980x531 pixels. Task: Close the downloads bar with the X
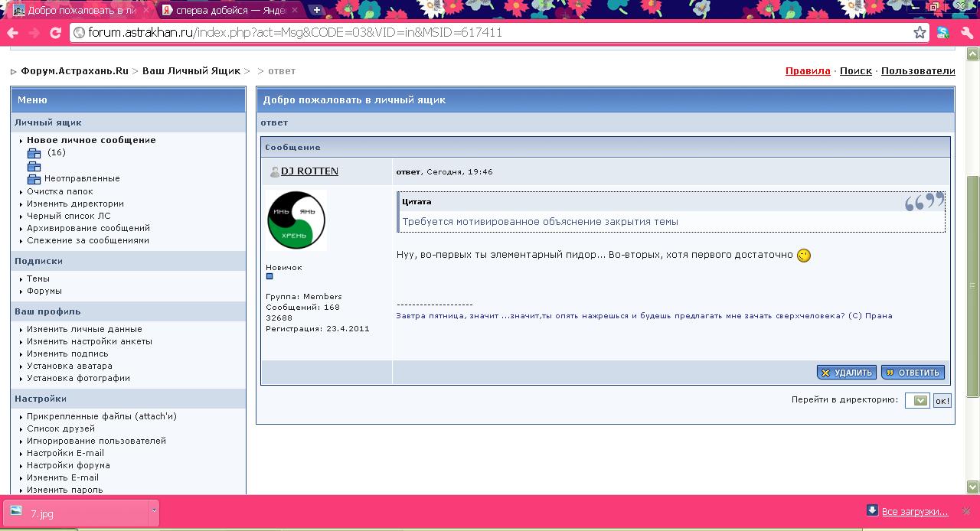tap(967, 511)
